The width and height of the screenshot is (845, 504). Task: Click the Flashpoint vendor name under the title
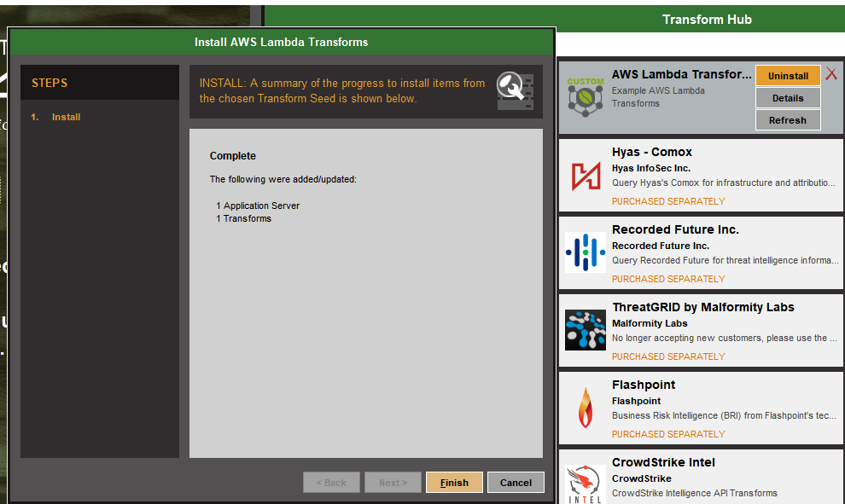pos(636,401)
